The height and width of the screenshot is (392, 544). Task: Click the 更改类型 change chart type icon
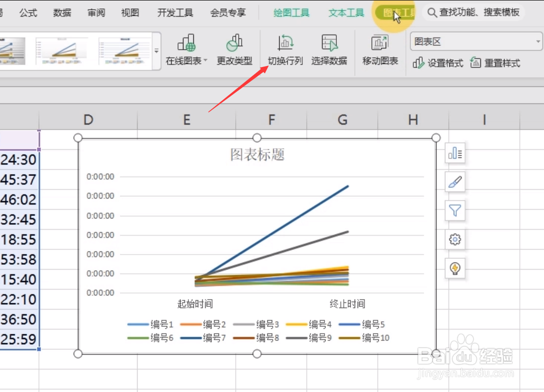(x=235, y=43)
